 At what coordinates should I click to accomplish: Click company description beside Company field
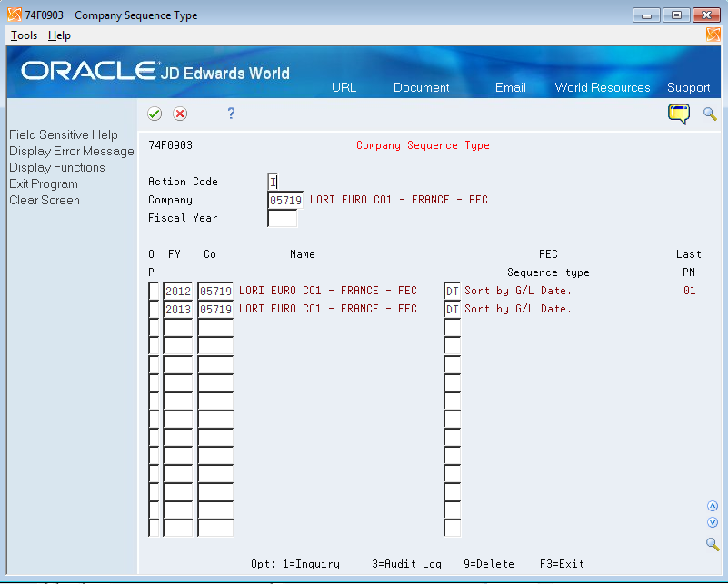click(x=399, y=200)
